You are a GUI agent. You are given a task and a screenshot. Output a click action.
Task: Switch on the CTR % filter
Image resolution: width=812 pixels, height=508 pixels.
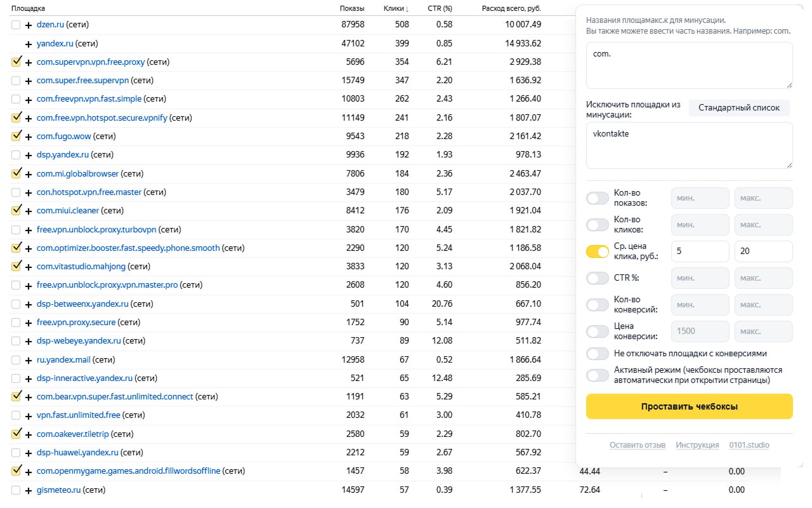click(598, 278)
